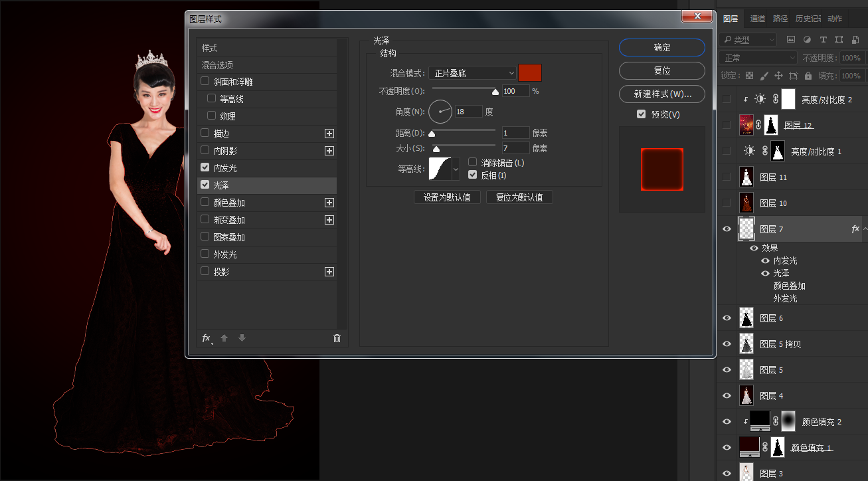Image resolution: width=868 pixels, height=481 pixels.
Task: Click the fx icon on 图层 7
Action: [855, 229]
